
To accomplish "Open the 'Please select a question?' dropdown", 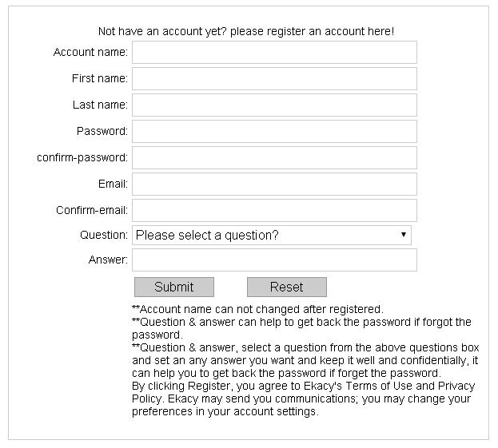I will pyautogui.click(x=272, y=236).
